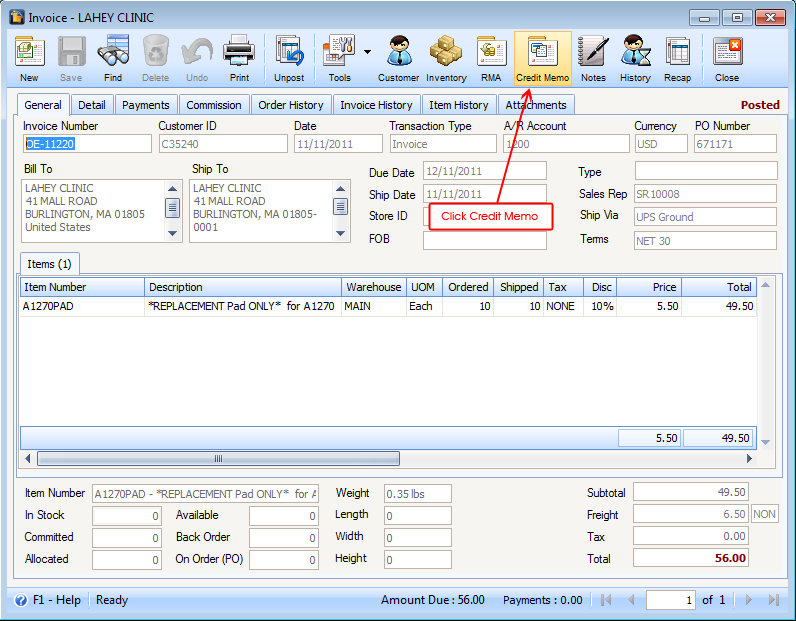Click the record number page field

click(670, 600)
